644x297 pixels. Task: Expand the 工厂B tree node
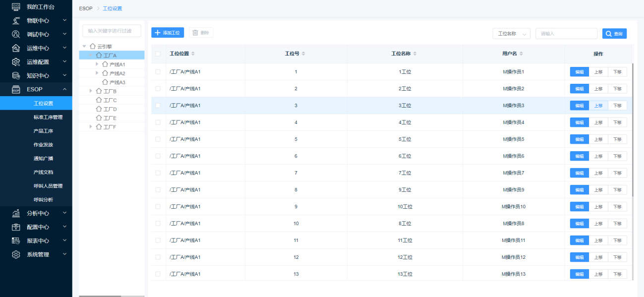click(91, 91)
